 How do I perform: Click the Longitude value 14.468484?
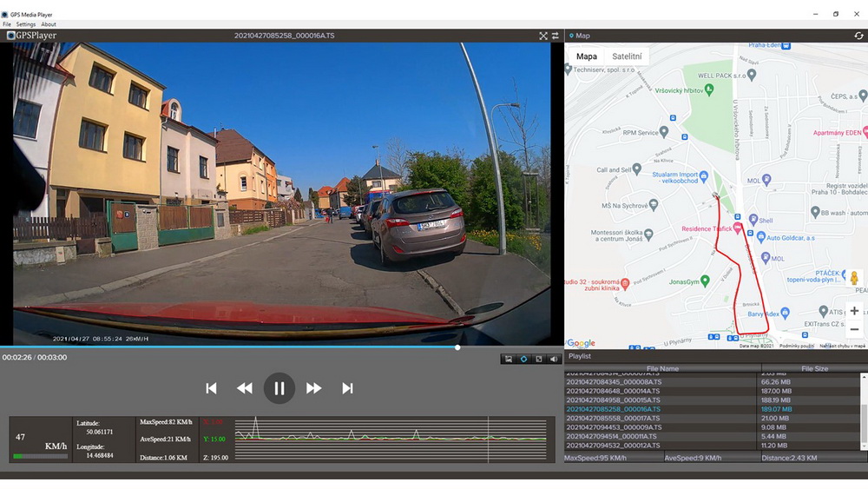[x=99, y=455]
